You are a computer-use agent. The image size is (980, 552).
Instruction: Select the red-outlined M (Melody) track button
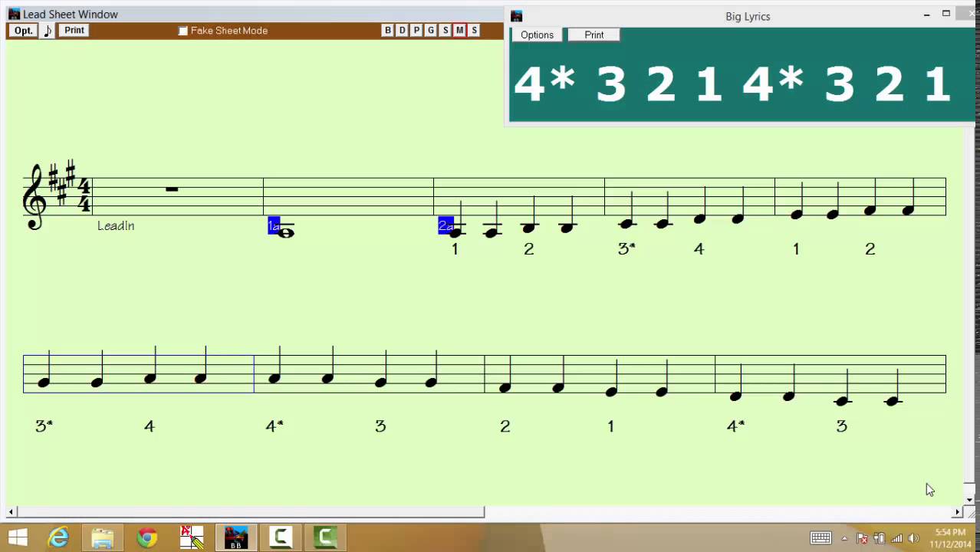pyautogui.click(x=460, y=31)
